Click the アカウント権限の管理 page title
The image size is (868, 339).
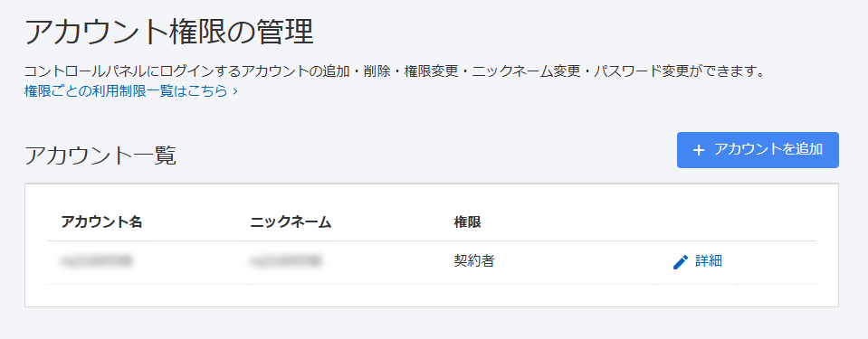pos(169,32)
